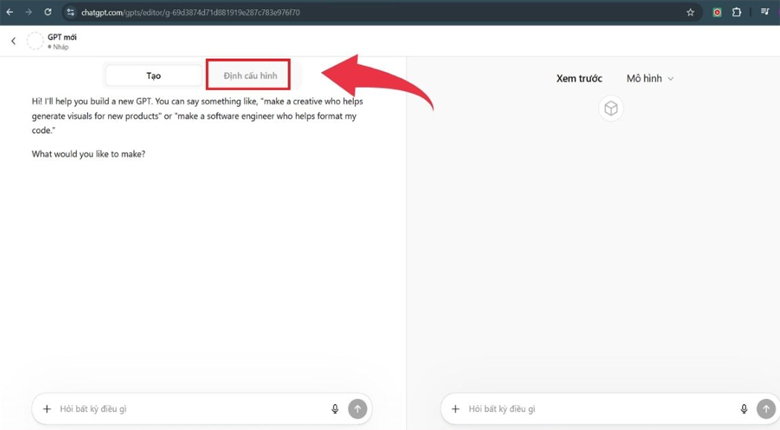
Task: Reload the page with the refresh icon
Action: click(48, 12)
